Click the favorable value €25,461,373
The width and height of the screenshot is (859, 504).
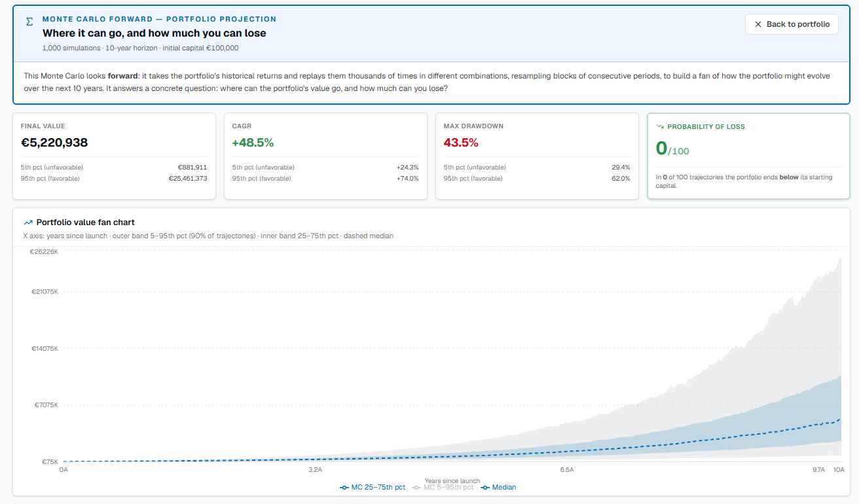(x=189, y=179)
